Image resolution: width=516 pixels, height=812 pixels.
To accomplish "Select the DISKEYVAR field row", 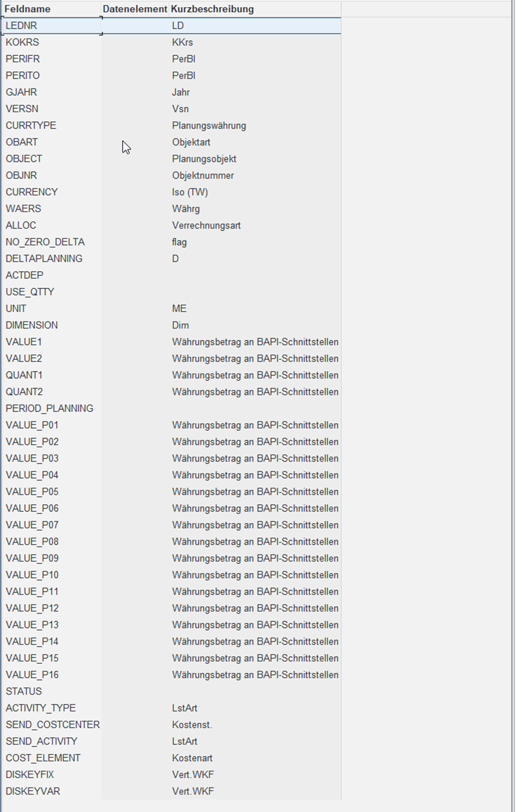I will pyautogui.click(x=171, y=791).
